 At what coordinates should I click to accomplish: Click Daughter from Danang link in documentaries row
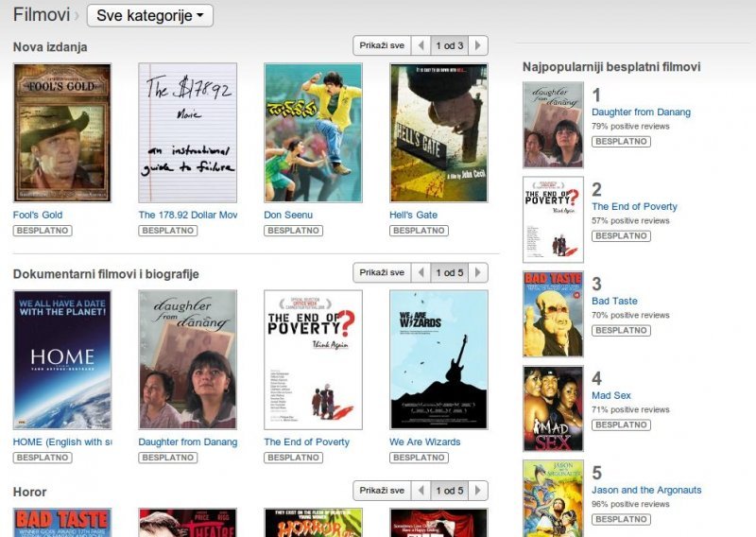click(187, 442)
